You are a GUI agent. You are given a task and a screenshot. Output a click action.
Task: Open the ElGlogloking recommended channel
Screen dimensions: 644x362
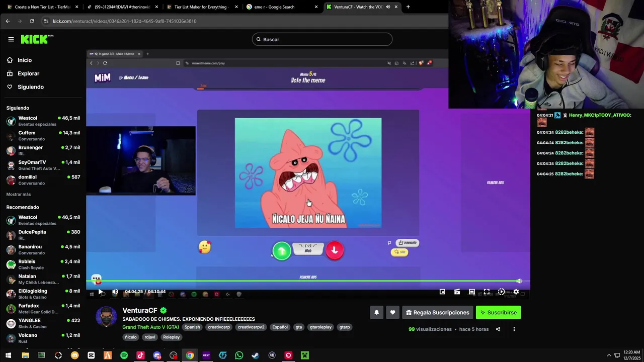click(43, 294)
